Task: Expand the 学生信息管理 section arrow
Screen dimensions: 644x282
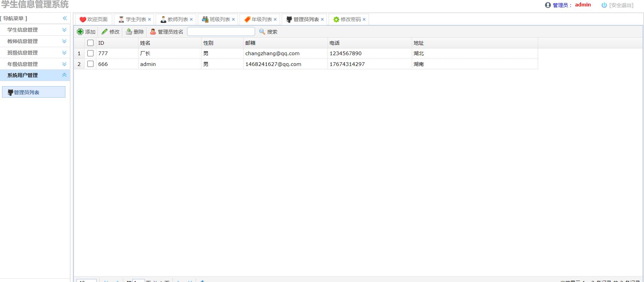Action: 64,30
